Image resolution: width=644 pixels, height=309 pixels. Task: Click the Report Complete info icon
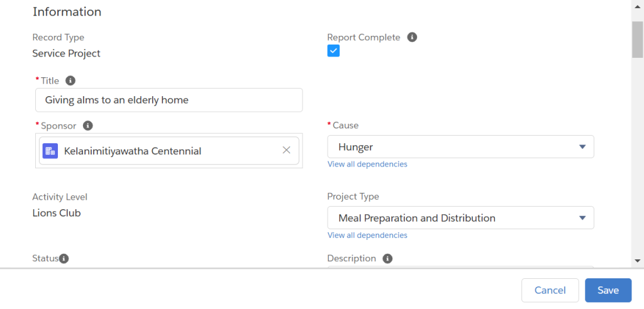[x=412, y=37]
